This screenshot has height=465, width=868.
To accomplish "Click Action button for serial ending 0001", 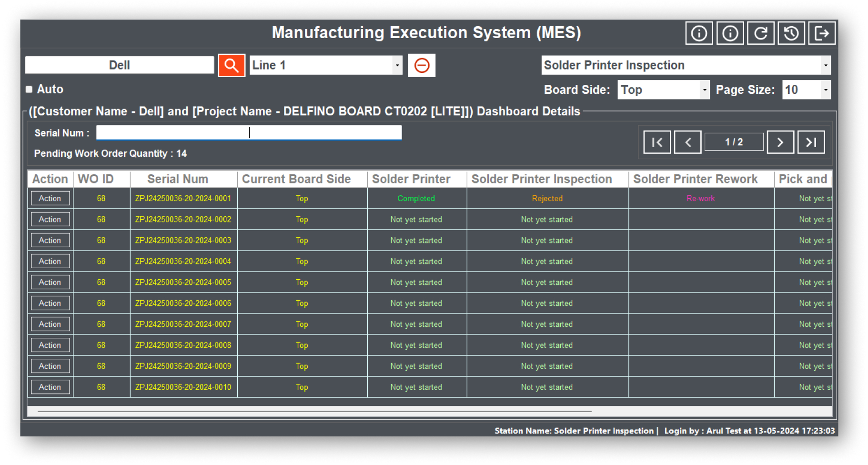I will (x=50, y=198).
